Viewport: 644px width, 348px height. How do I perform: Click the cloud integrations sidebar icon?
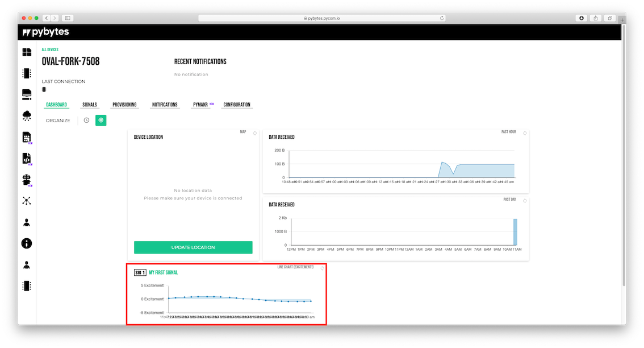(27, 115)
